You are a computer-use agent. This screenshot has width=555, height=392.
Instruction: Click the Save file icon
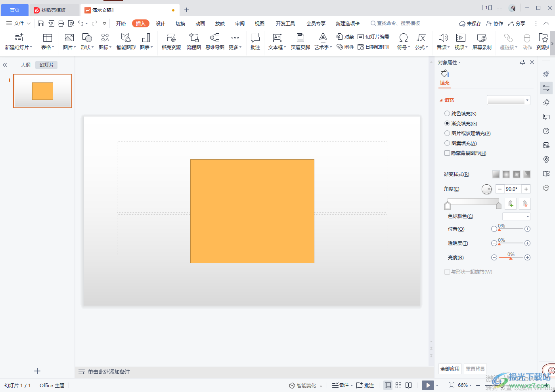(41, 23)
